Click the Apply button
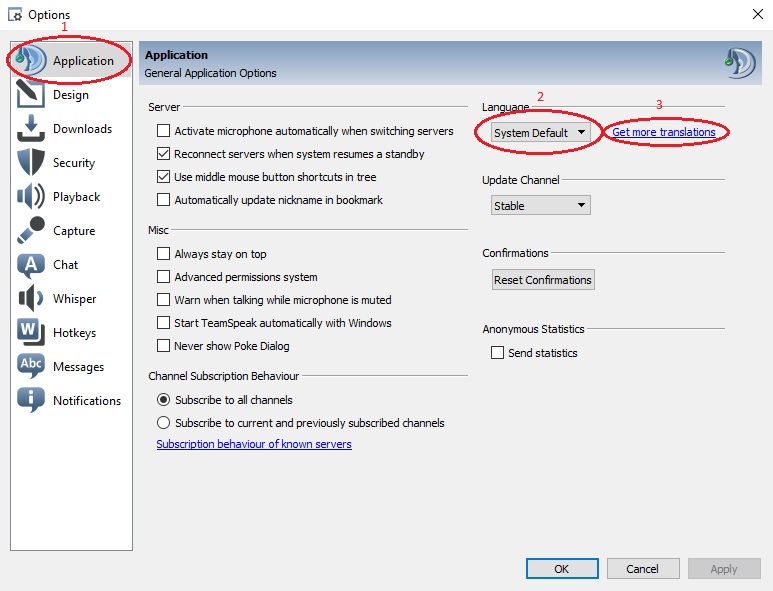Screen dimensions: 773x591 tap(724, 569)
